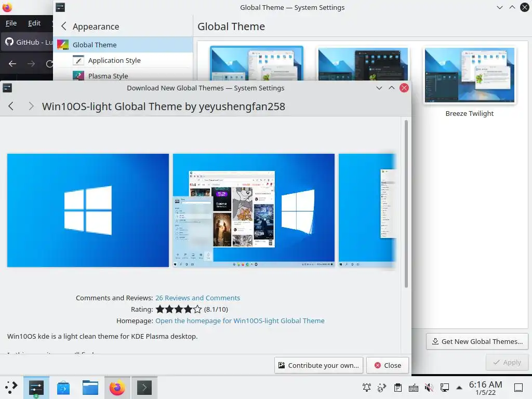Switch to Firefox from taskbar
This screenshot has width=532, height=399.
tap(117, 388)
